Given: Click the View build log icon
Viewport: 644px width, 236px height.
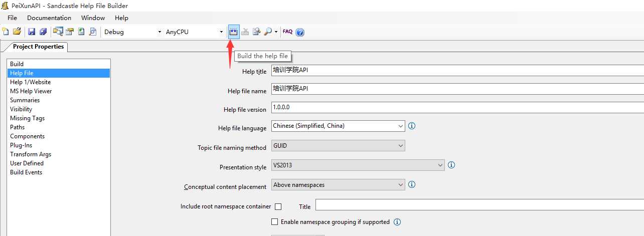Looking at the screenshot, I should tap(257, 32).
